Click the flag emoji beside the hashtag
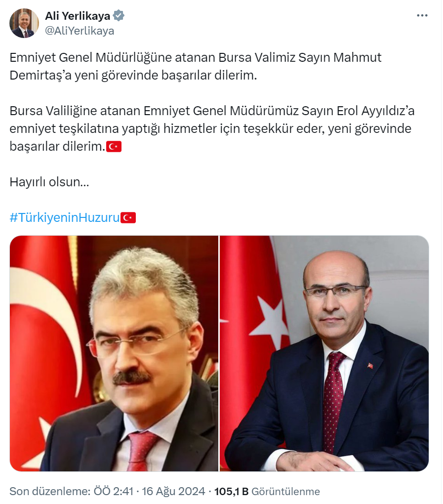443x504 pixels. point(128,217)
